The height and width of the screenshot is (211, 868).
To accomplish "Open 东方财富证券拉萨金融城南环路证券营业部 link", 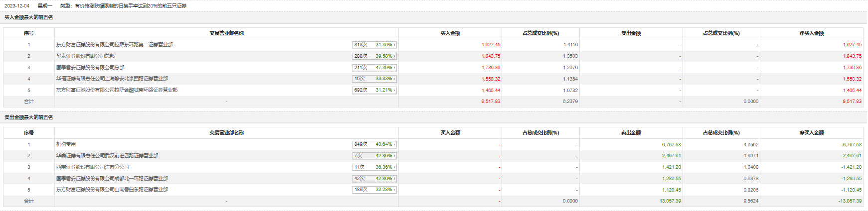I will pos(117,90).
